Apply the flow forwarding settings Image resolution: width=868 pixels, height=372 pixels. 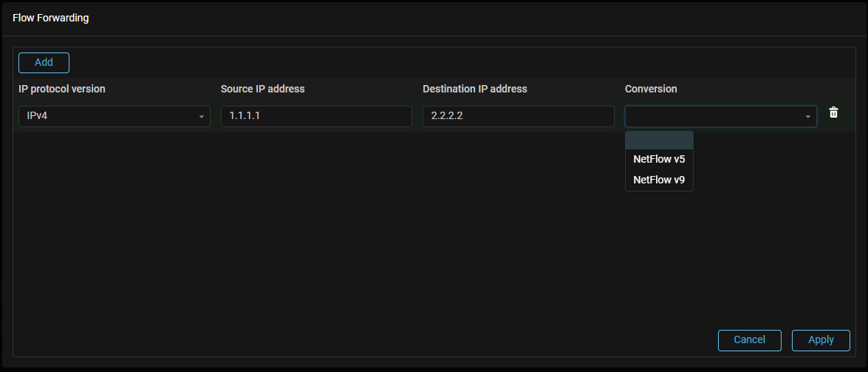821,340
